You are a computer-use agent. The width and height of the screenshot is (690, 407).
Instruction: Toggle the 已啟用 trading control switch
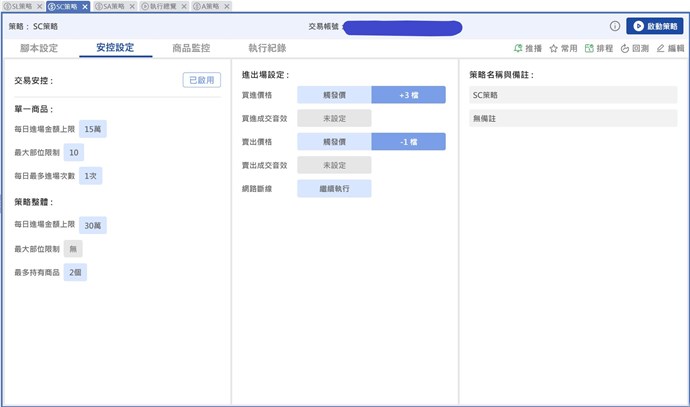tap(201, 80)
